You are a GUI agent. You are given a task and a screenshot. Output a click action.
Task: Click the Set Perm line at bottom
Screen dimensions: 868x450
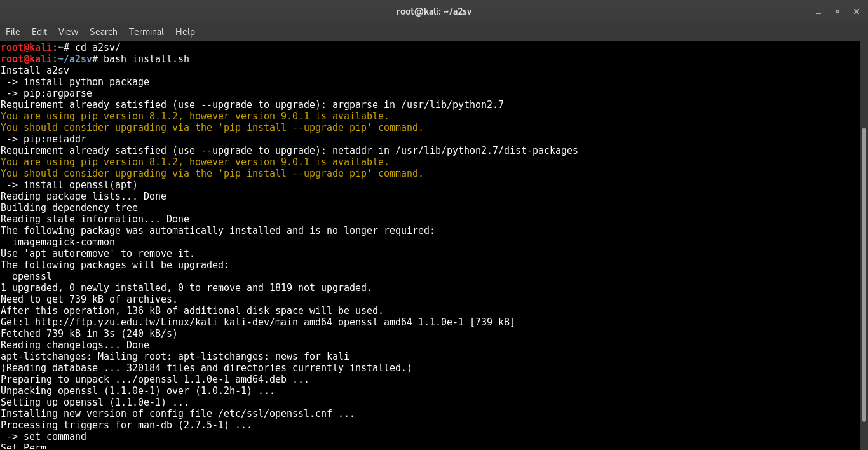tap(22, 446)
